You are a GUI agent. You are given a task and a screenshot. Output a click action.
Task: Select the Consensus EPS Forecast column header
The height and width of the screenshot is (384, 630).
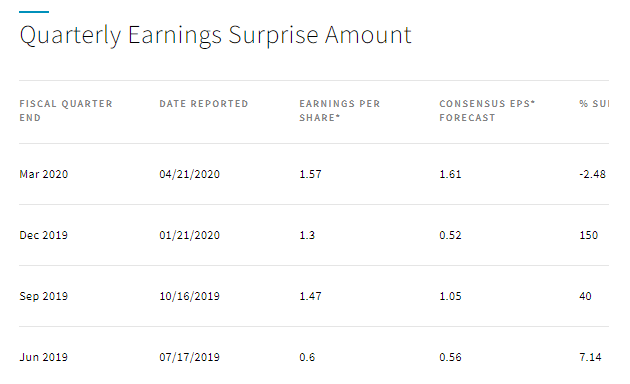(x=487, y=110)
